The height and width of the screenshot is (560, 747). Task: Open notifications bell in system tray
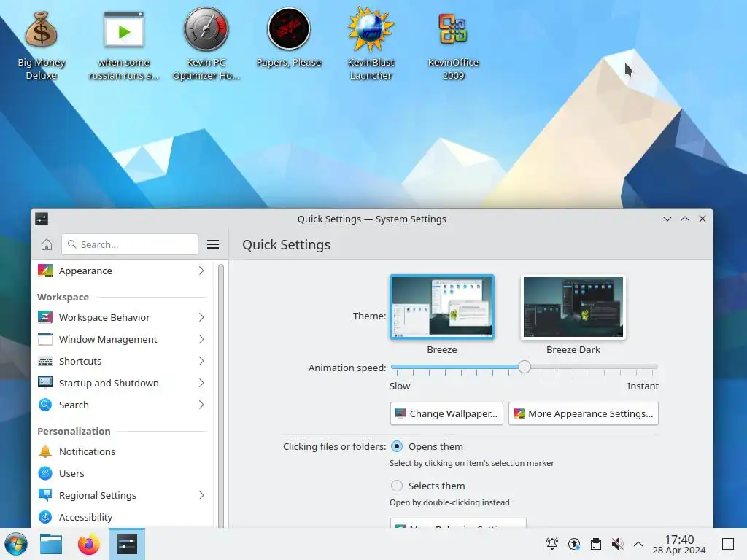552,544
